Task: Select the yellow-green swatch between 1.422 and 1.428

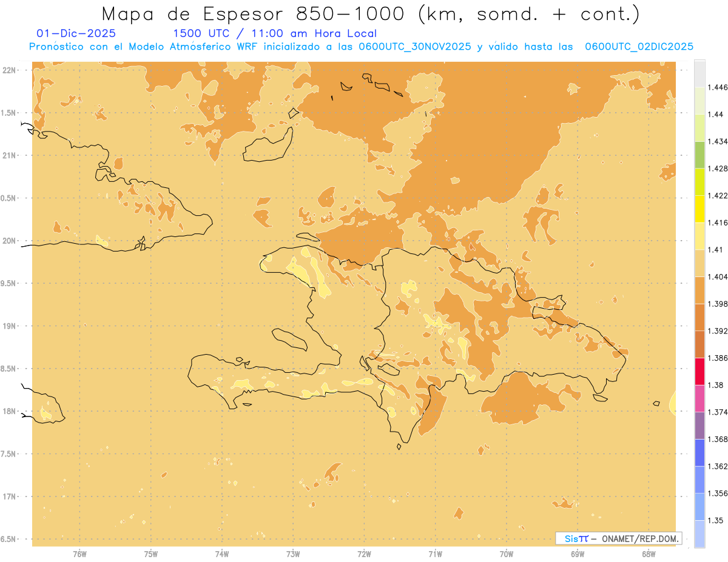Action: point(699,182)
